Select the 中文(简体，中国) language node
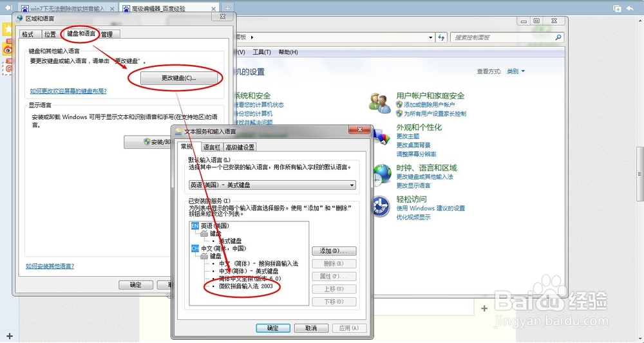 click(x=223, y=248)
